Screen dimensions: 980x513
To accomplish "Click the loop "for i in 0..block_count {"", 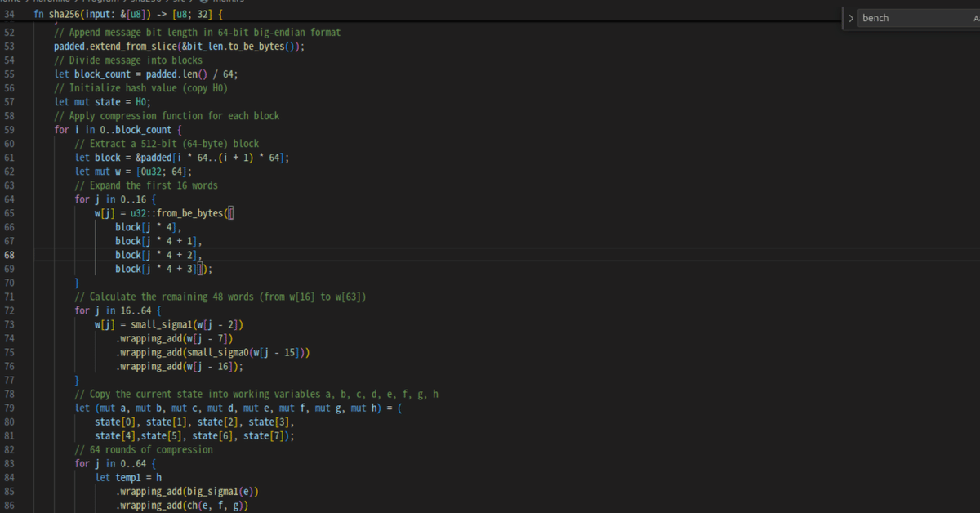I will tap(118, 130).
